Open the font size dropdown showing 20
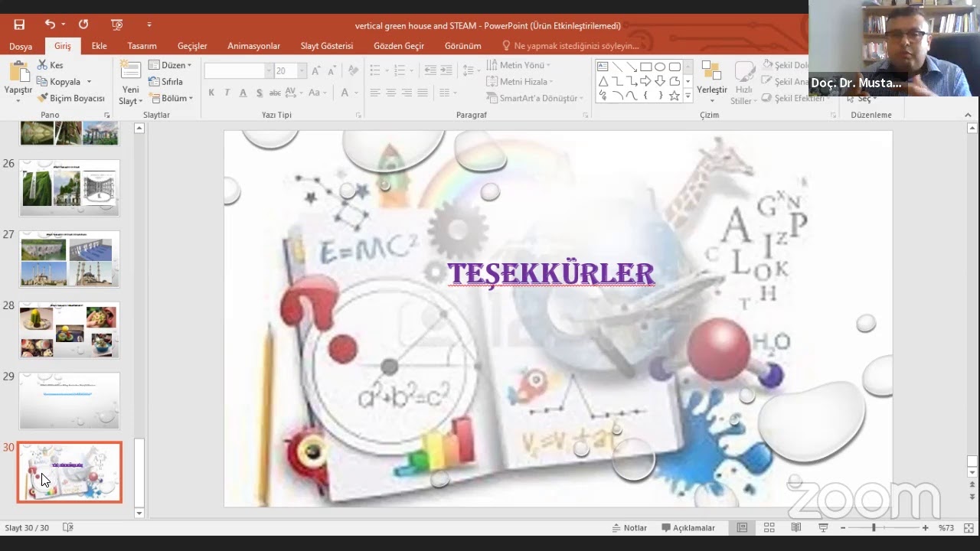 pyautogui.click(x=302, y=70)
